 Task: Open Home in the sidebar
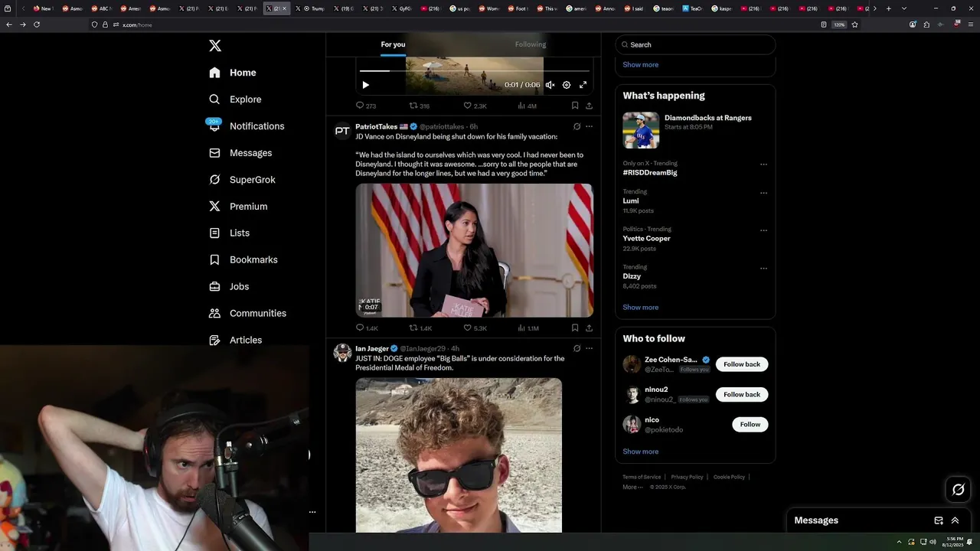233,73
